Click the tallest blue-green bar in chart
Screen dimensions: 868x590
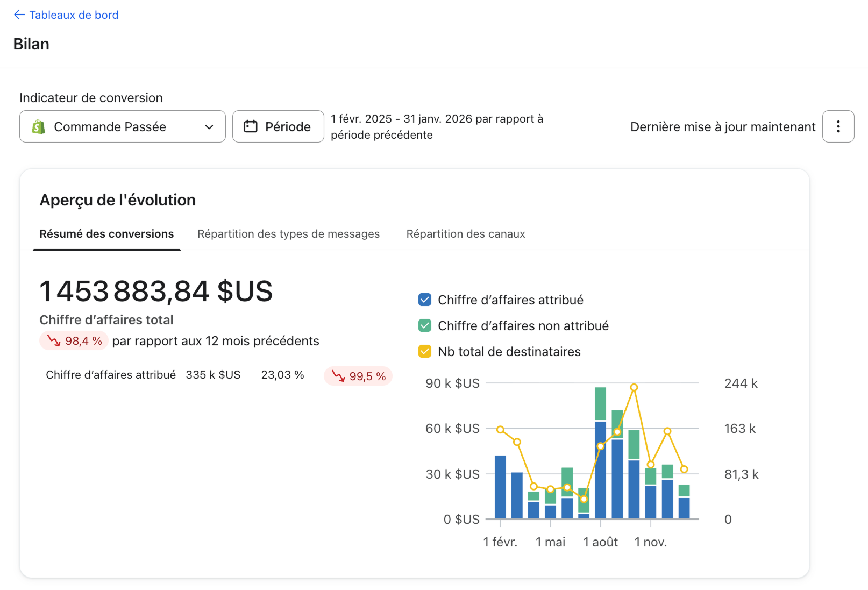601,453
